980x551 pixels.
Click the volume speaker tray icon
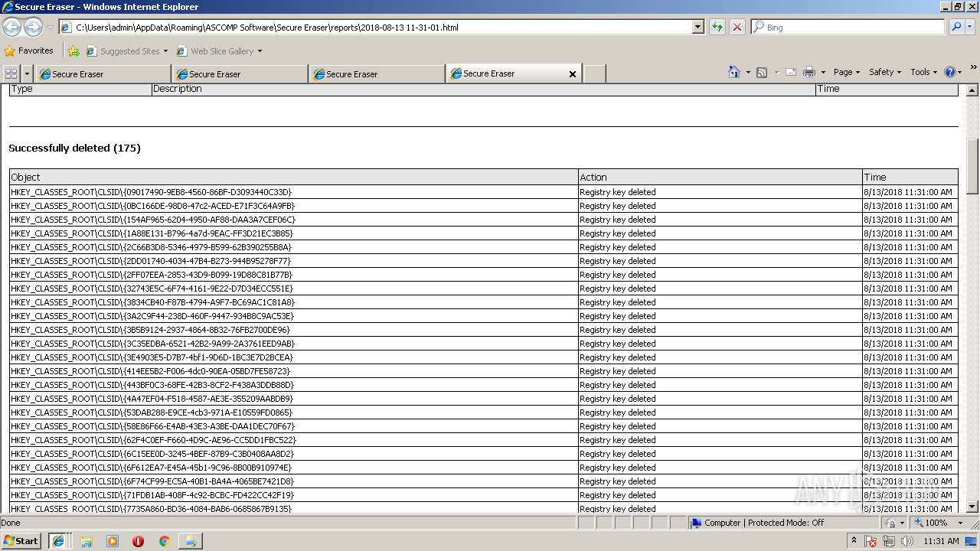tap(906, 541)
